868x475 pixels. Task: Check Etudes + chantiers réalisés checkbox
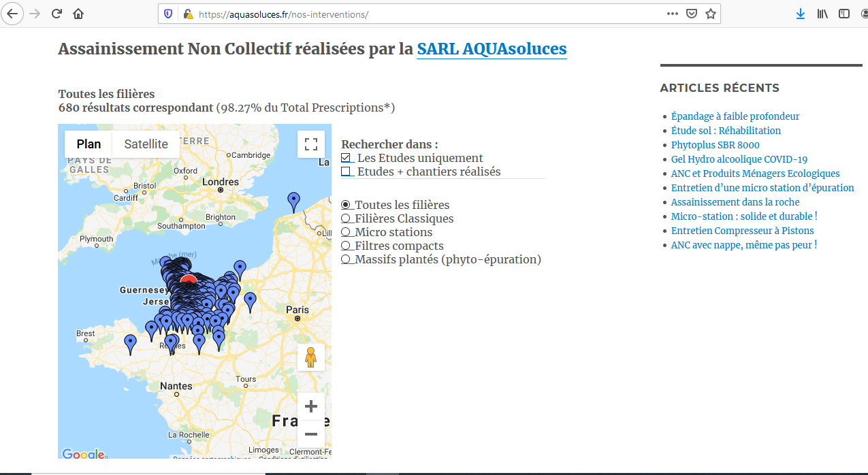[x=347, y=171]
